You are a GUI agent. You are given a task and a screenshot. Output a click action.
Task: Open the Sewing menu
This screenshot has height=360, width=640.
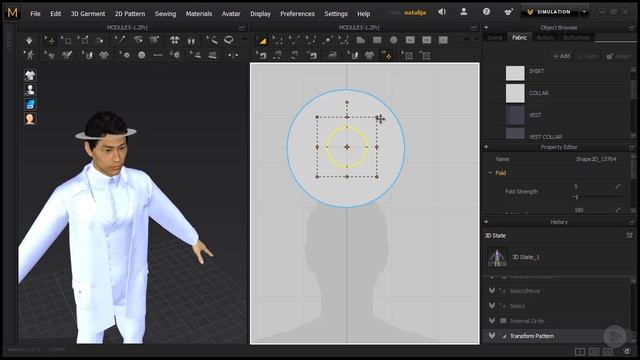165,13
